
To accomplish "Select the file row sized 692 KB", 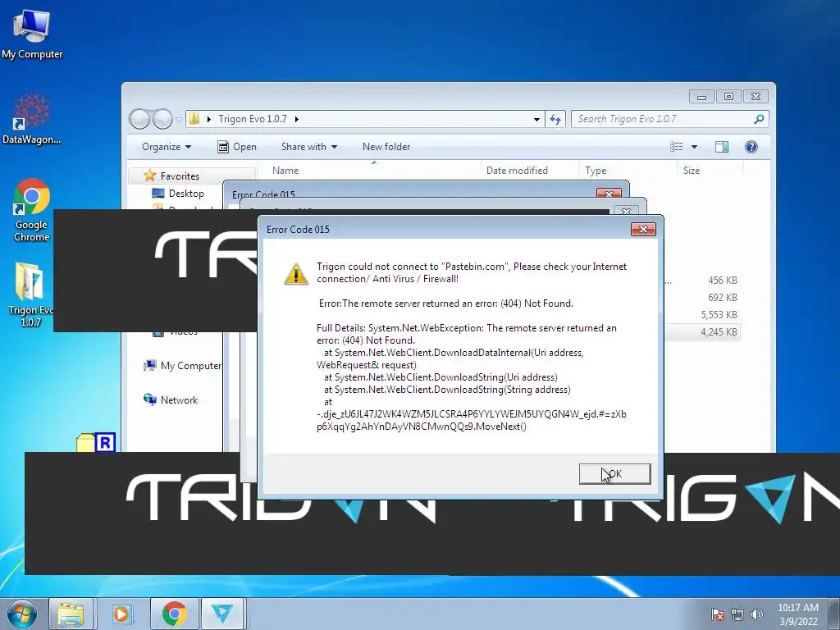I will (x=702, y=297).
